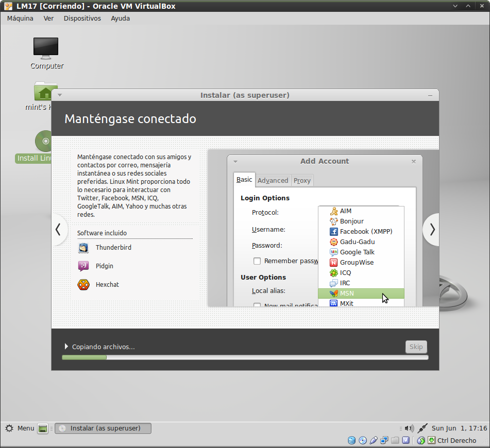Screen dimensions: 490x448
Task: Open the Dispositivos menu
Action: pos(82,18)
